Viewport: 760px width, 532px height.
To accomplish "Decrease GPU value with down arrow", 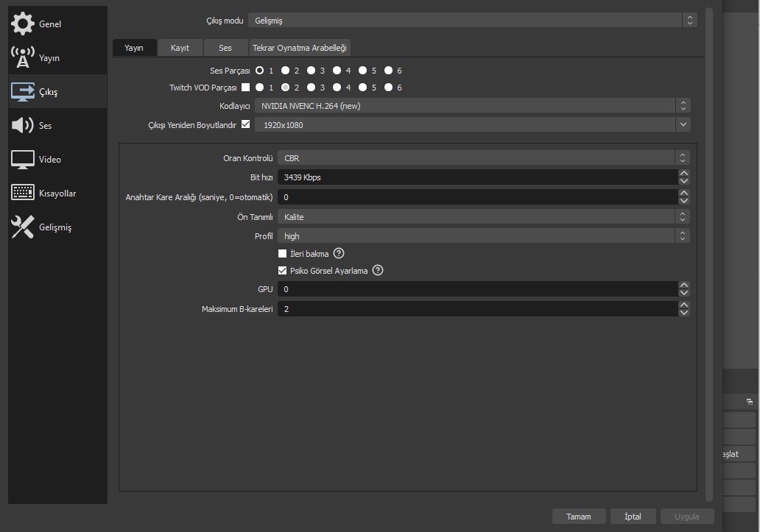I will [x=684, y=293].
